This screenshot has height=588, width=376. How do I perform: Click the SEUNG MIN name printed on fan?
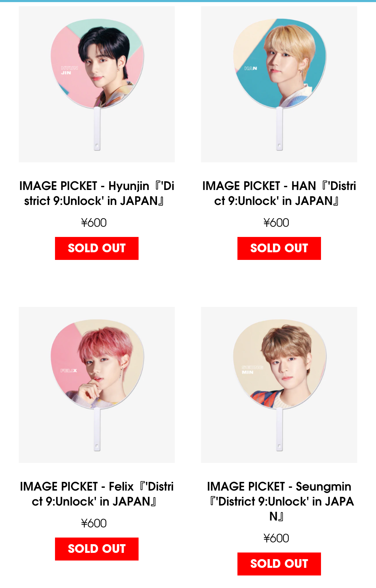point(252,370)
